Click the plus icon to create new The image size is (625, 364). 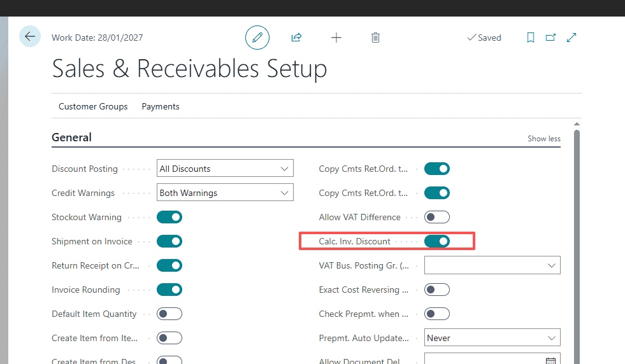pos(336,38)
